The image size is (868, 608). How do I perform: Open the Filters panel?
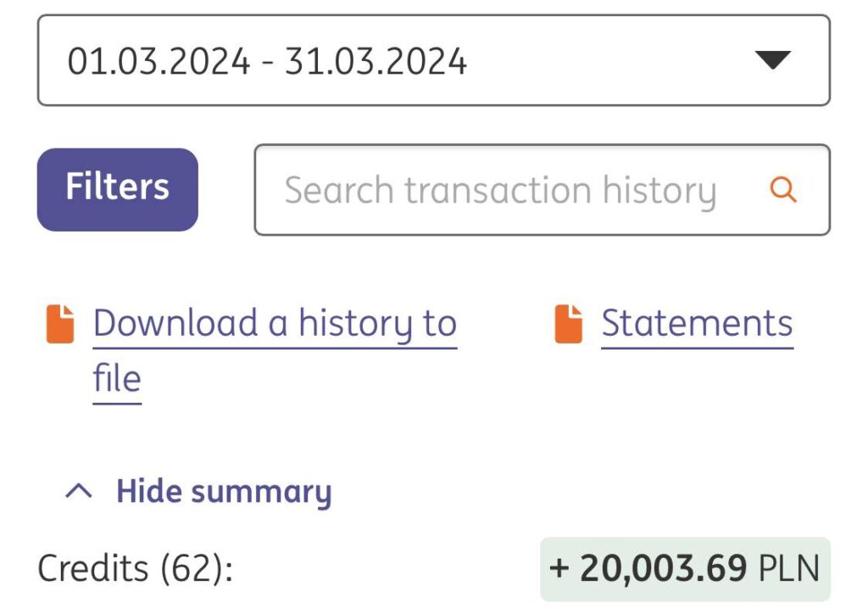pos(117,189)
